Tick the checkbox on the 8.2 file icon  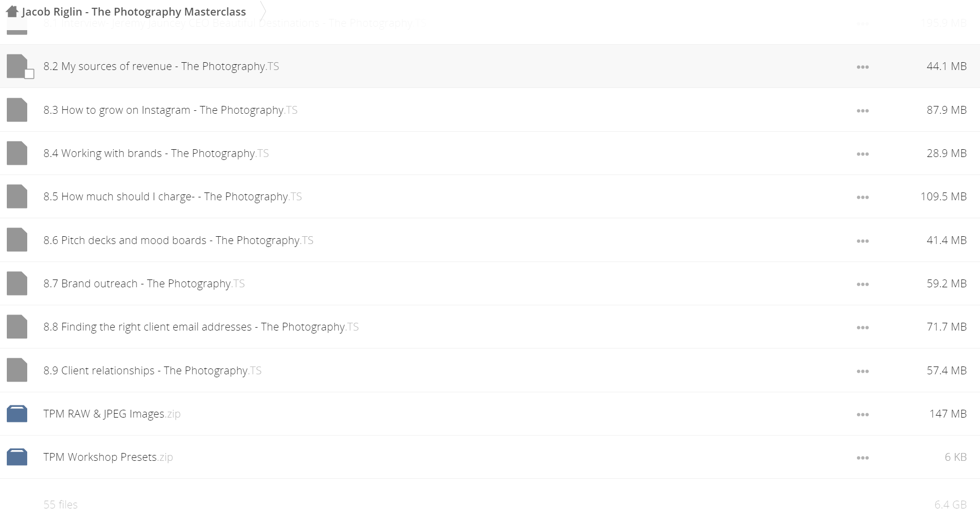click(29, 74)
